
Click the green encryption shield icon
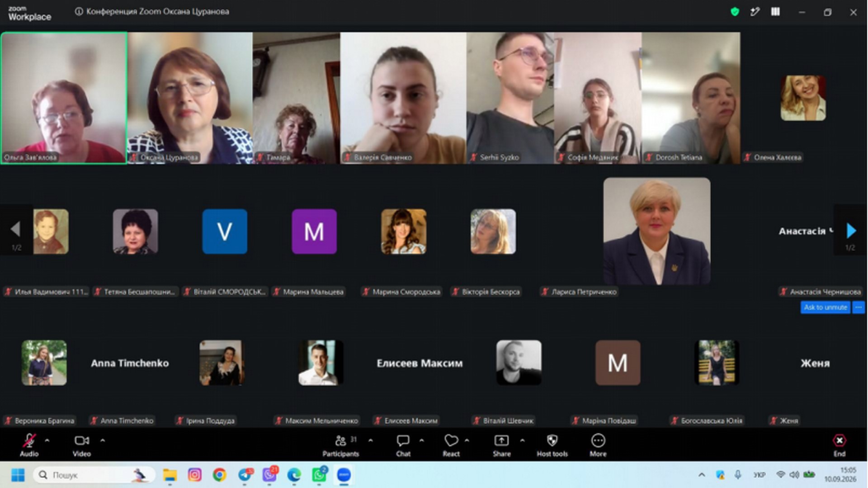point(735,12)
